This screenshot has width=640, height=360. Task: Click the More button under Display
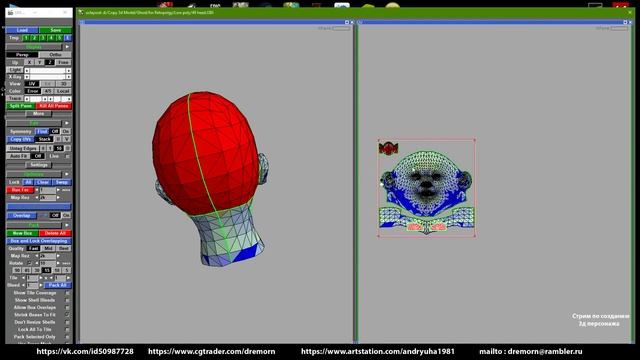(39, 113)
